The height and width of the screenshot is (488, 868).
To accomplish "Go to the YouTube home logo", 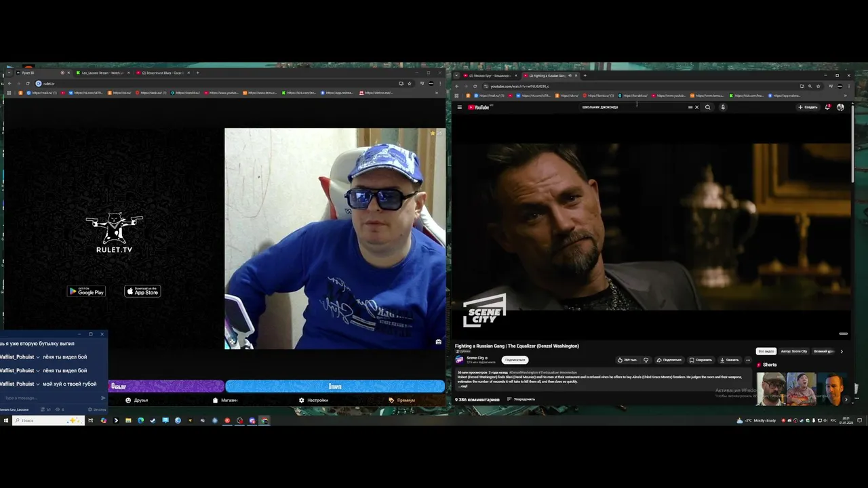I will tap(479, 107).
